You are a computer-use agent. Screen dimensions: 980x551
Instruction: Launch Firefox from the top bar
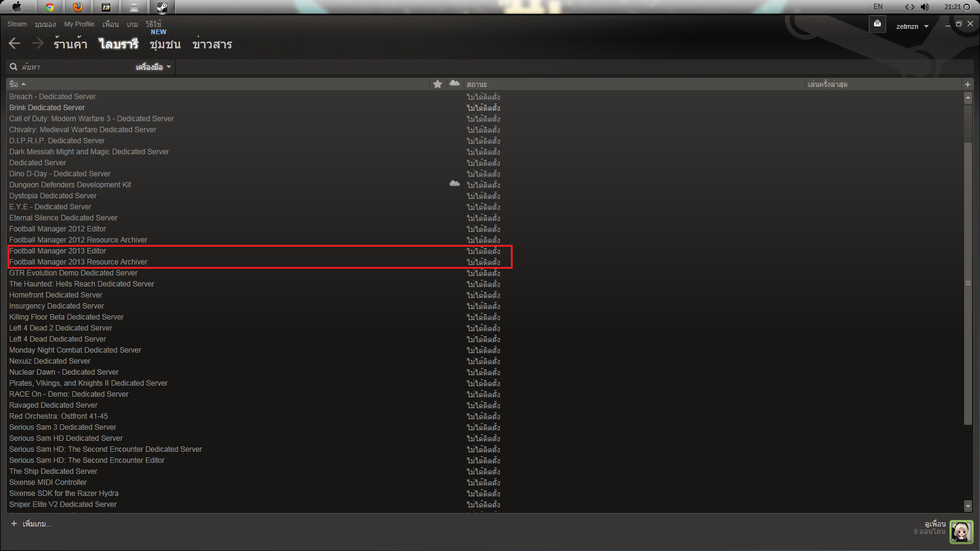pos(78,7)
